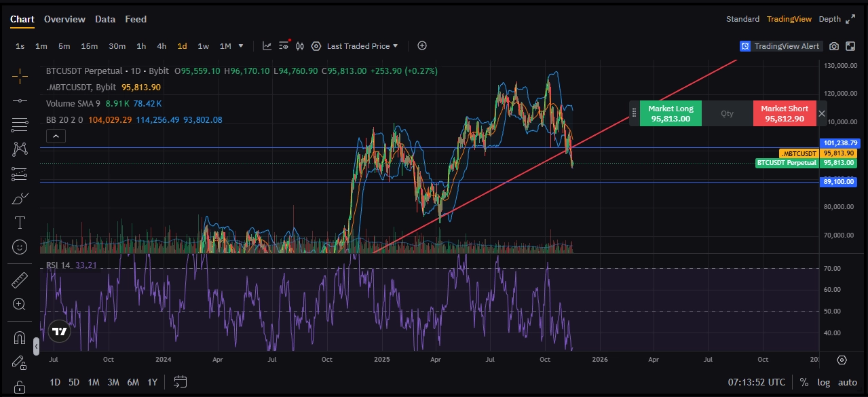
Task: Select the brush drawing tool
Action: coord(20,198)
